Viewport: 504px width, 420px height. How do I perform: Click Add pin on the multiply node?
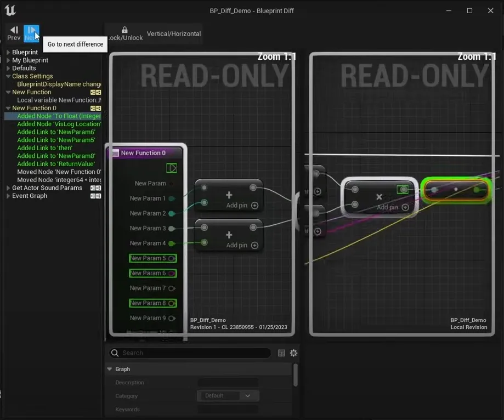[393, 207]
